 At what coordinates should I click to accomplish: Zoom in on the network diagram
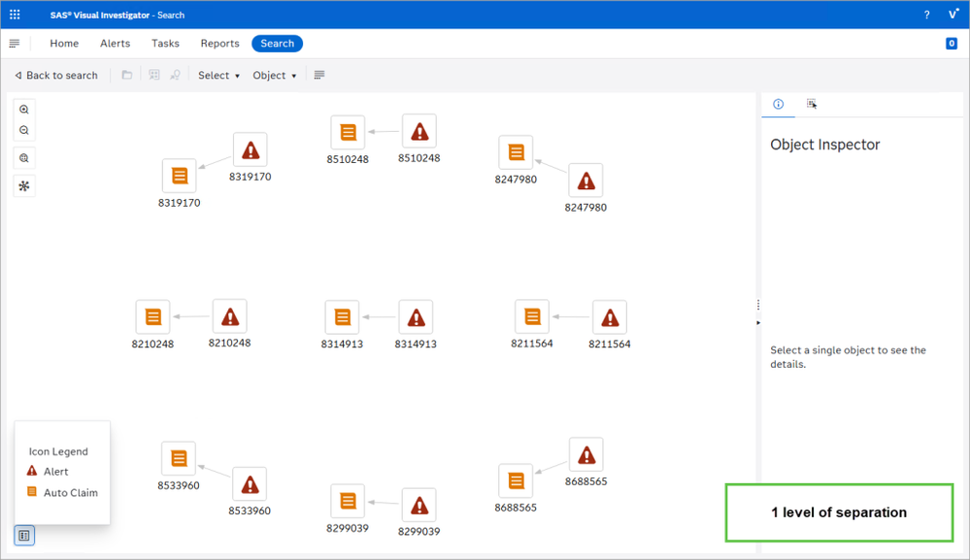click(x=24, y=110)
